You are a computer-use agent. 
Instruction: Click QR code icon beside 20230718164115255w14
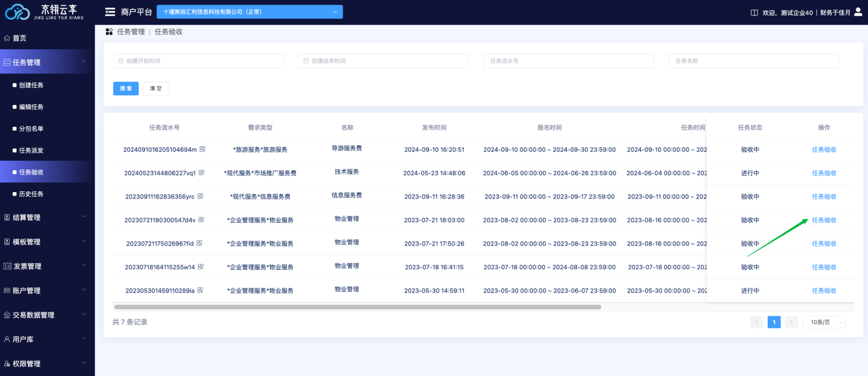click(201, 267)
